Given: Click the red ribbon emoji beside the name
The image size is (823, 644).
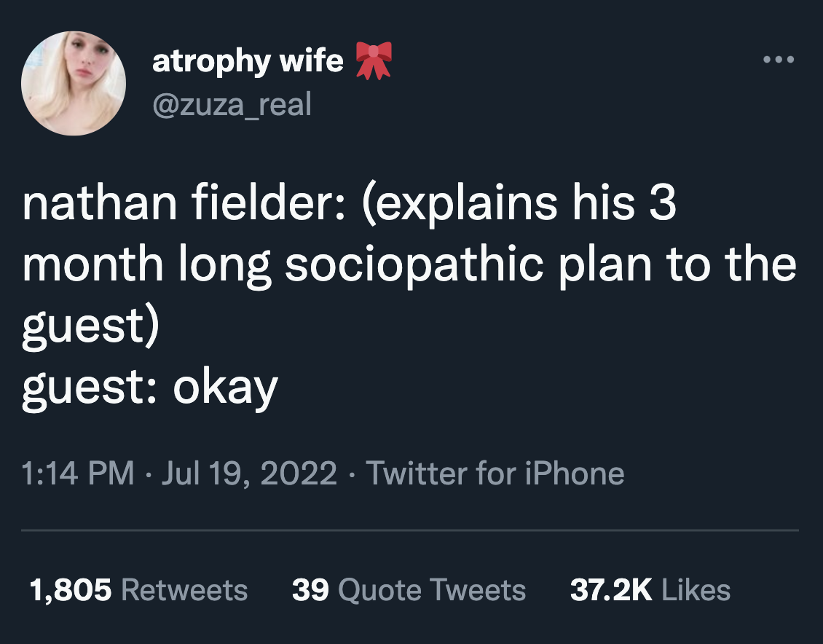Looking at the screenshot, I should pyautogui.click(x=374, y=60).
